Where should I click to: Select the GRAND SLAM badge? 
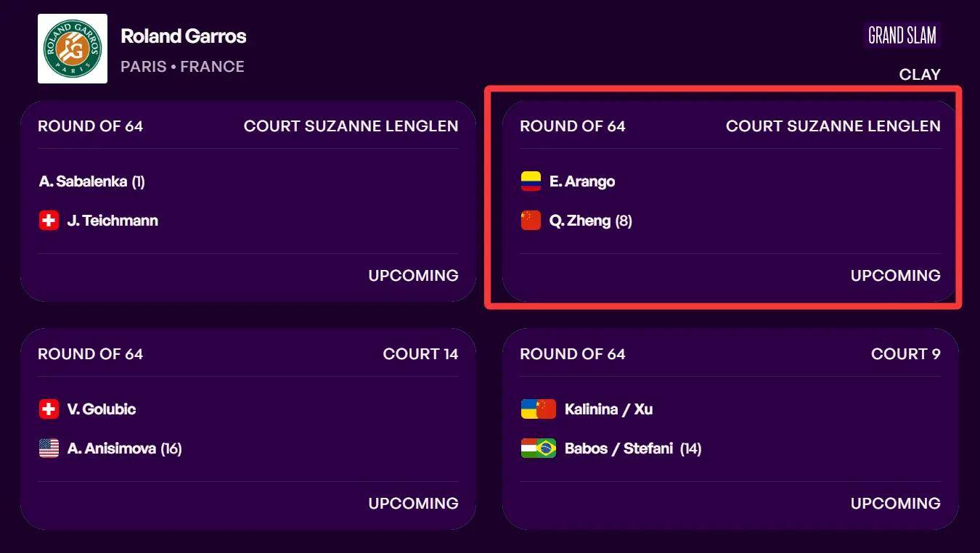[902, 35]
